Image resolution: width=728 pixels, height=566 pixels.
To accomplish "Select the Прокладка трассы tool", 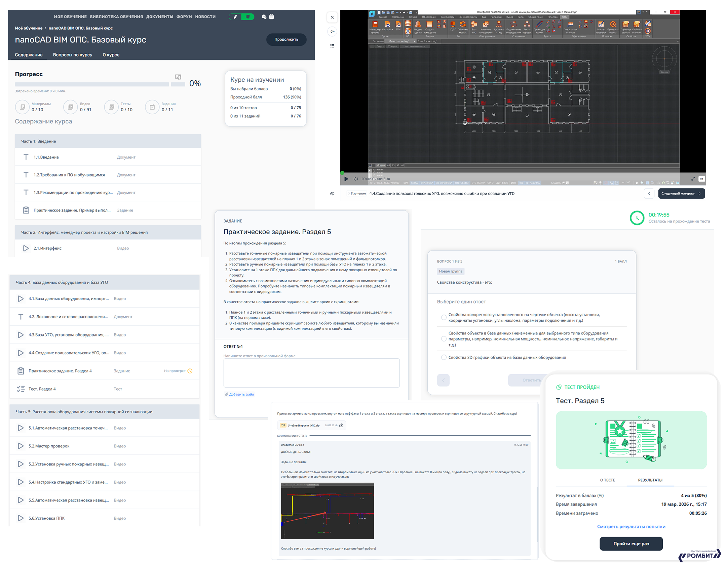I will (x=539, y=27).
